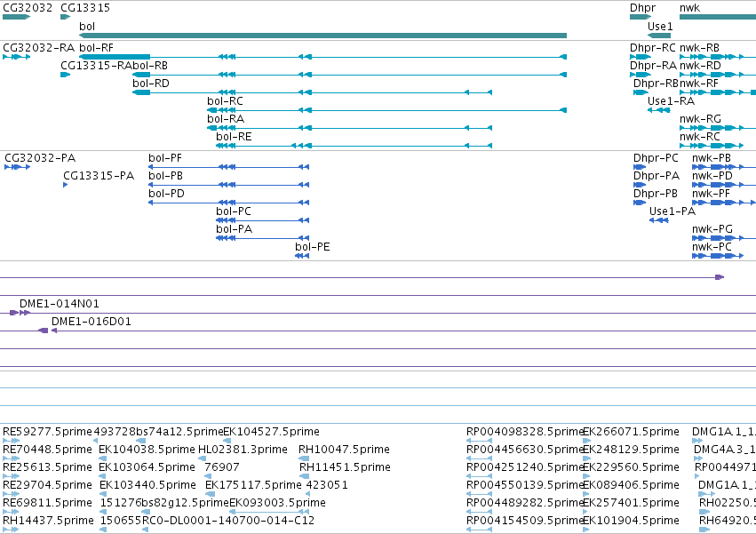Click the 76907 feature label

tap(222, 467)
